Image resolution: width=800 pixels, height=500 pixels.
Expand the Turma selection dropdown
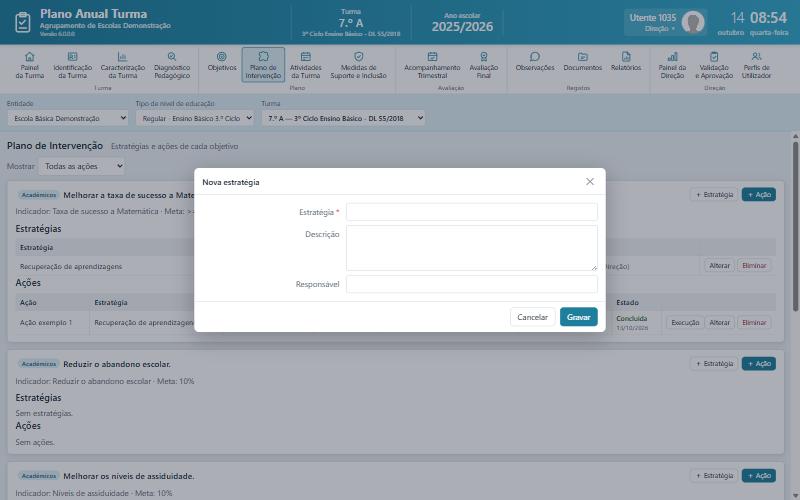(x=343, y=118)
